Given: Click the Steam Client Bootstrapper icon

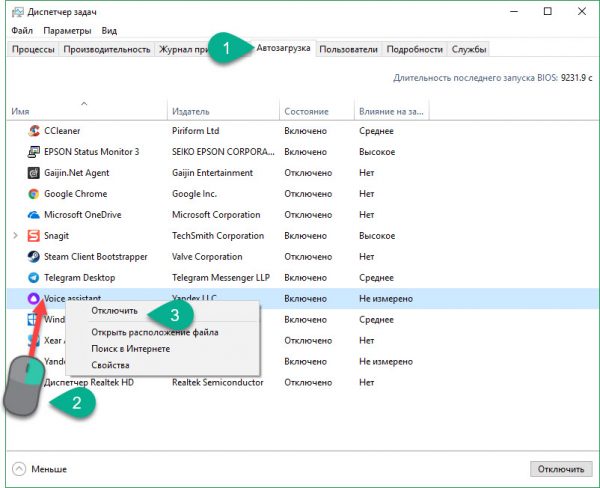Looking at the screenshot, I should coord(34,257).
